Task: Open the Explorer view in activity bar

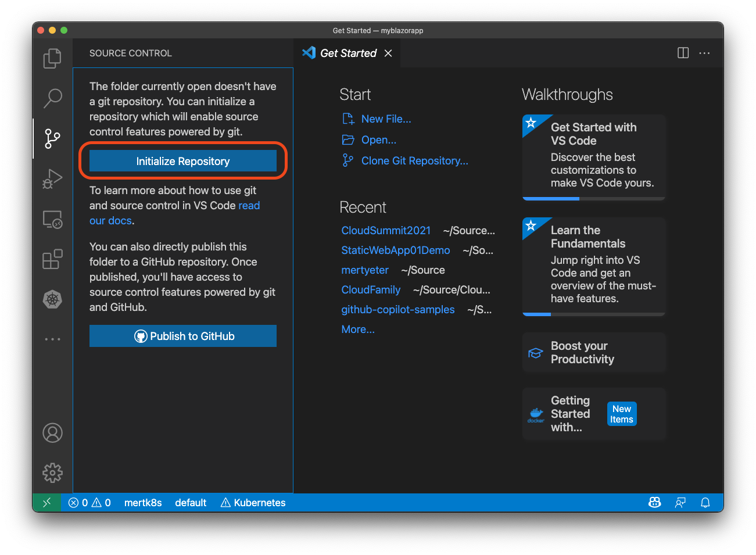Action: 52,58
